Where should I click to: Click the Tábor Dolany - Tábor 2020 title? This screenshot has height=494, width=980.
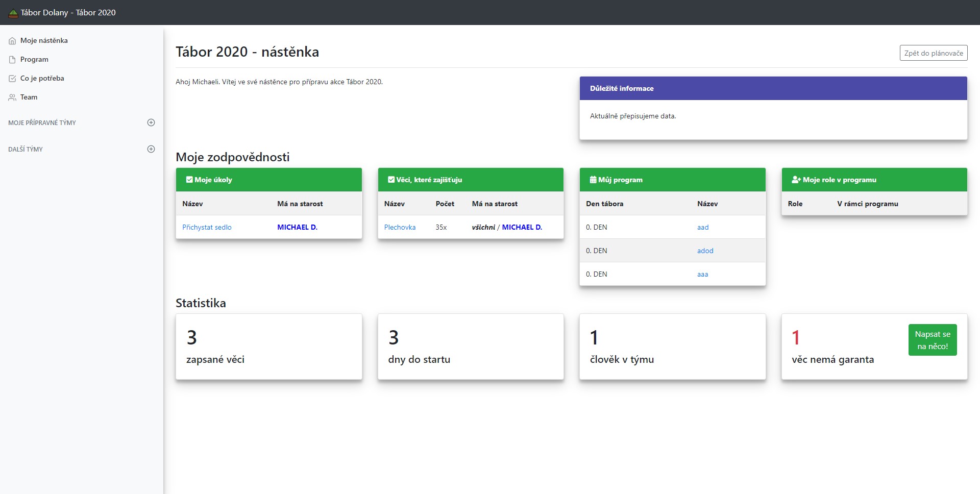click(x=68, y=13)
